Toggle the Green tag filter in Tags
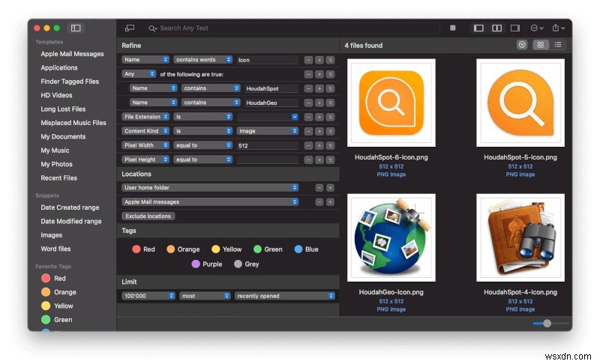The image size is (600, 364). pyautogui.click(x=268, y=249)
